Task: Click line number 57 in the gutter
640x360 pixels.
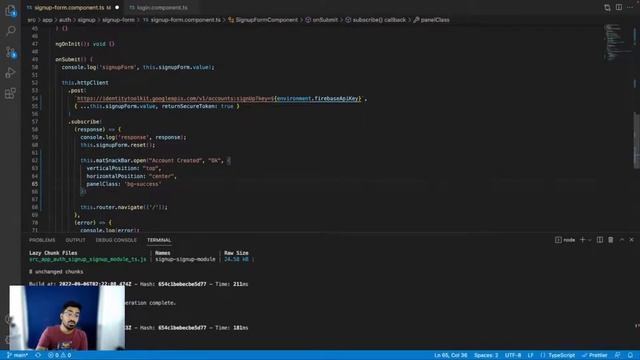Action: pos(35,122)
